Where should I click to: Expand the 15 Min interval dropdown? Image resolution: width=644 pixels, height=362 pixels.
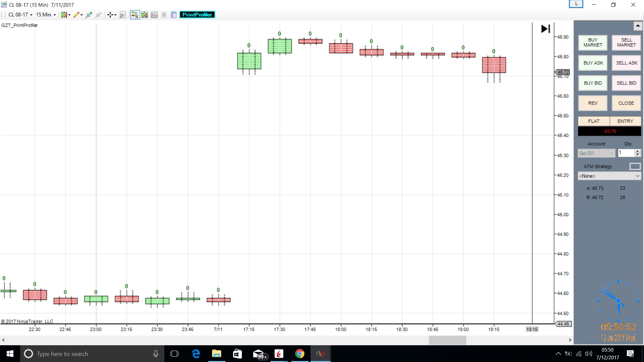[46, 15]
